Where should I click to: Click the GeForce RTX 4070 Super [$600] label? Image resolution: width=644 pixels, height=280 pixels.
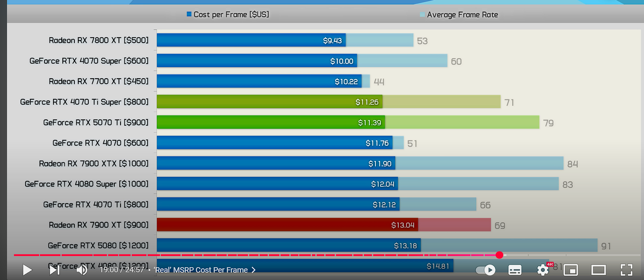point(89,61)
